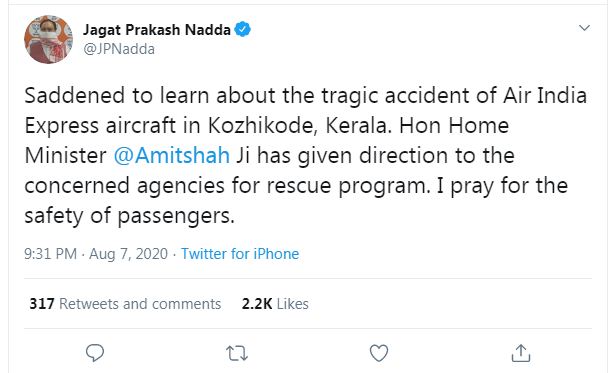Click Kozhikode, Kerala in the tweet text

click(x=299, y=126)
